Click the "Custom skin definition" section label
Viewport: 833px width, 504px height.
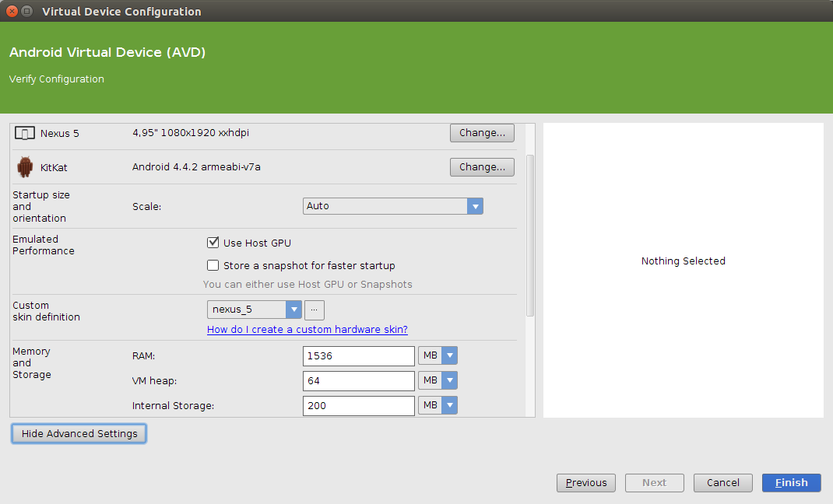pos(46,311)
